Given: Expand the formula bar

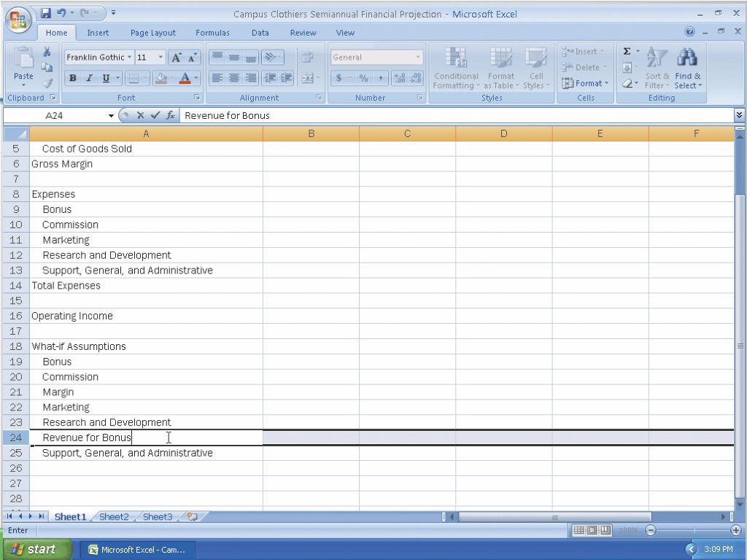Looking at the screenshot, I should (739, 114).
